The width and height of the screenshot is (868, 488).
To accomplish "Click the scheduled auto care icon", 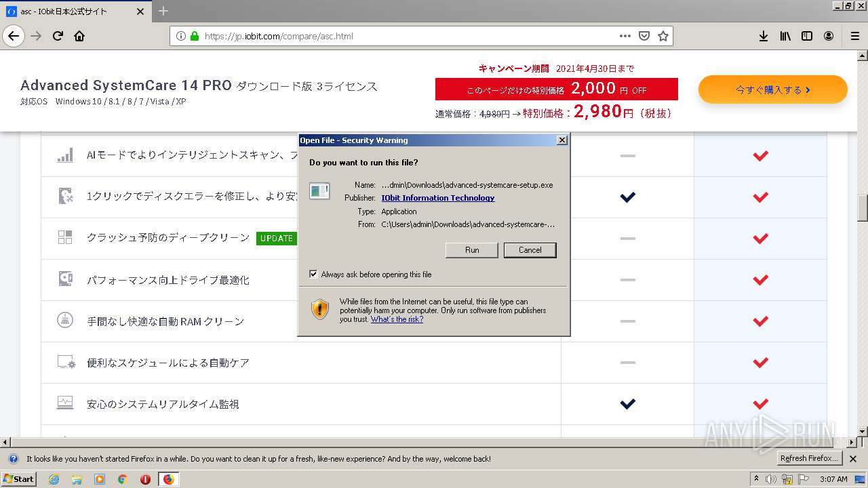I will point(66,362).
